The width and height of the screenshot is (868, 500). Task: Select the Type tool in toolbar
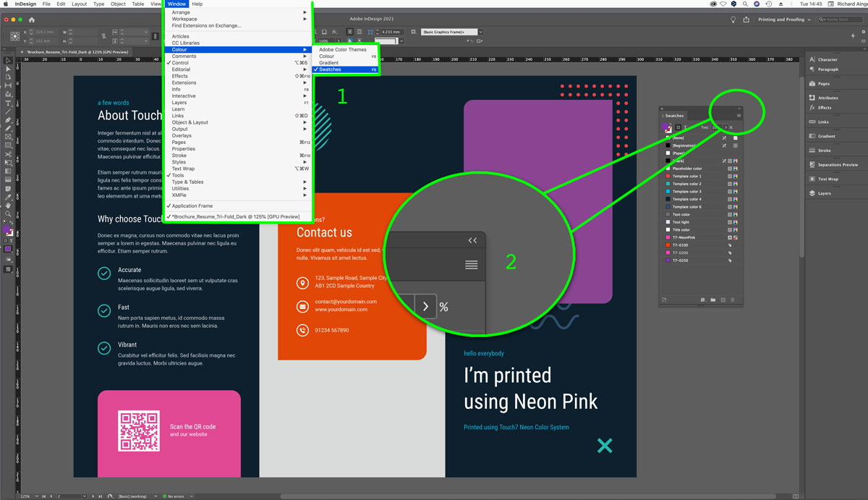pyautogui.click(x=8, y=103)
